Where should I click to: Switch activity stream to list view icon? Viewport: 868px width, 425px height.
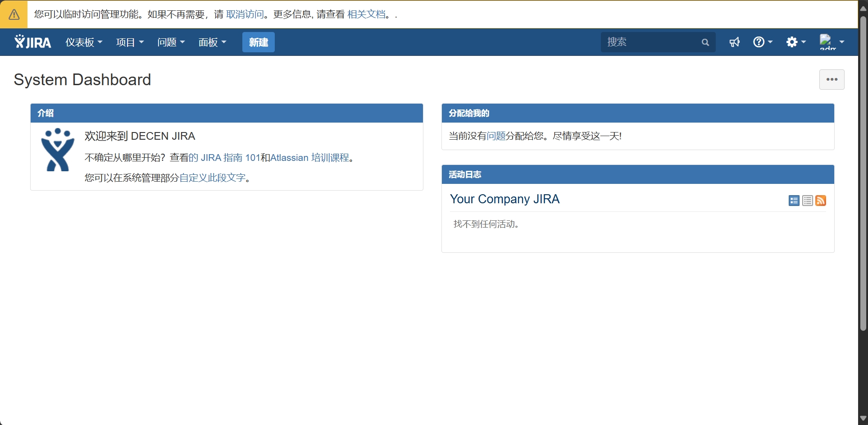(808, 201)
